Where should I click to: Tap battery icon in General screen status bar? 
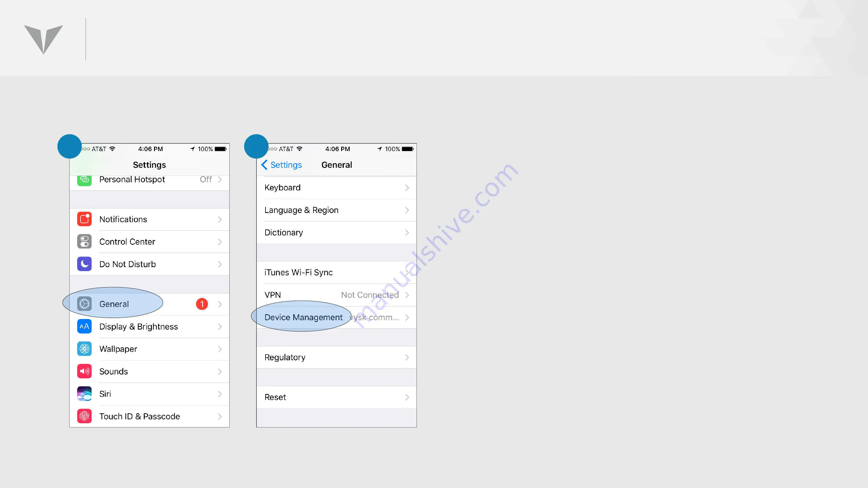[x=408, y=149]
